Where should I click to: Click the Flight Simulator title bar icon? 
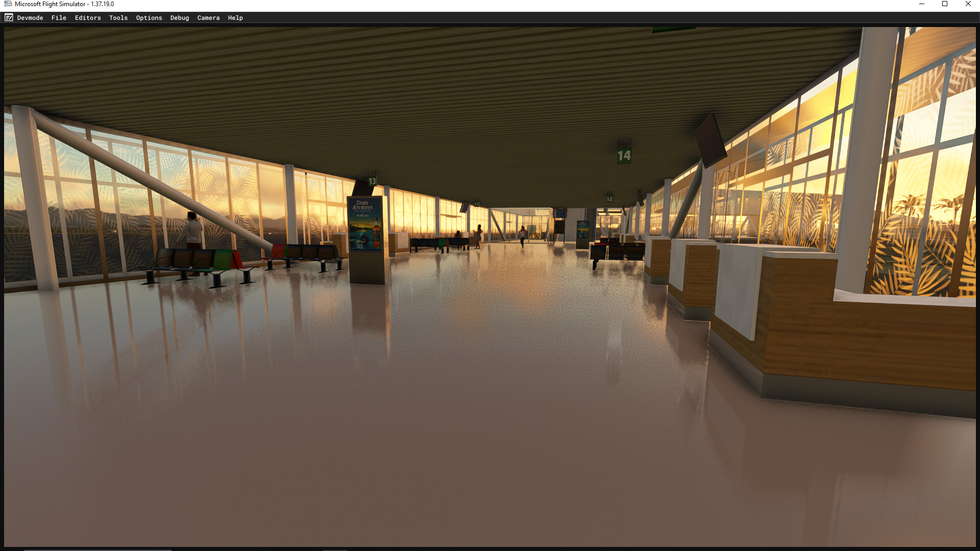pos(8,4)
